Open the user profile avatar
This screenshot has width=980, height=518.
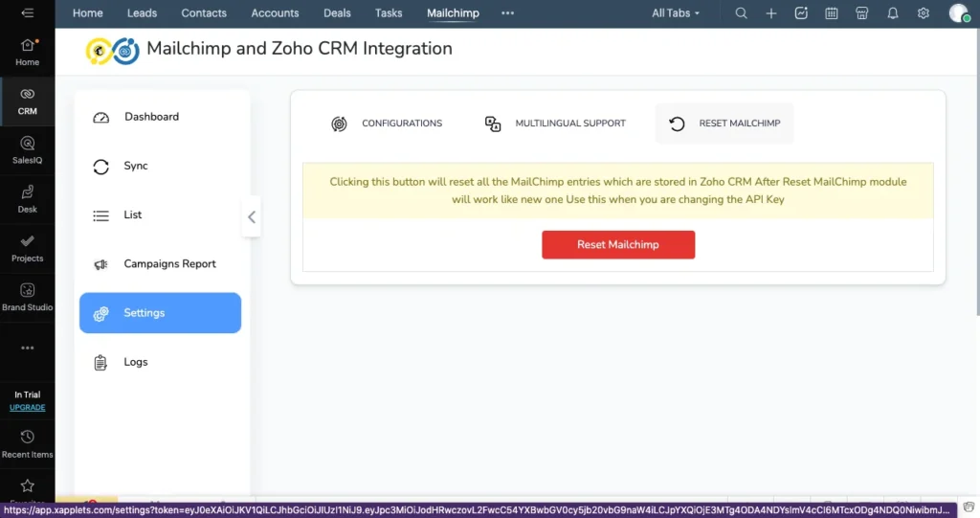pyautogui.click(x=959, y=13)
